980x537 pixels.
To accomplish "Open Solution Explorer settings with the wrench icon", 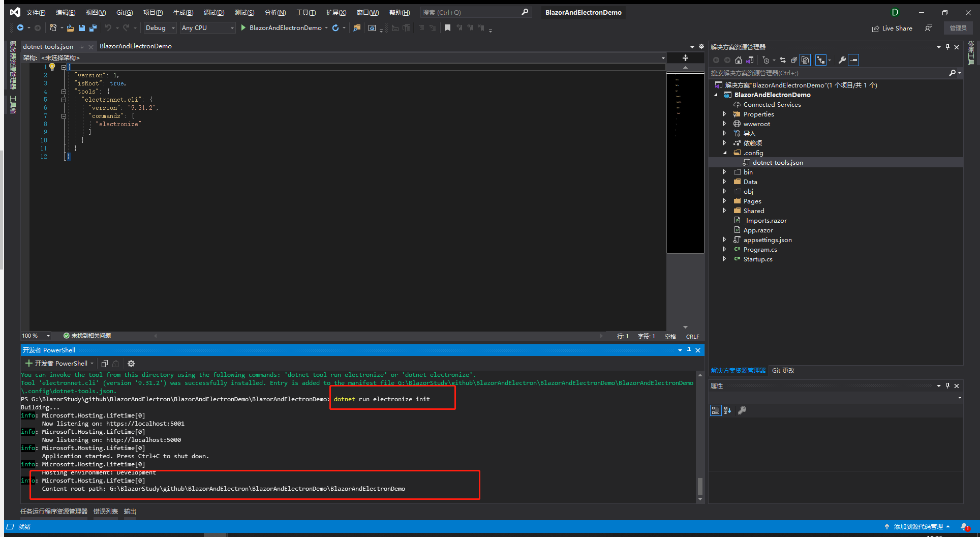I will (x=842, y=60).
